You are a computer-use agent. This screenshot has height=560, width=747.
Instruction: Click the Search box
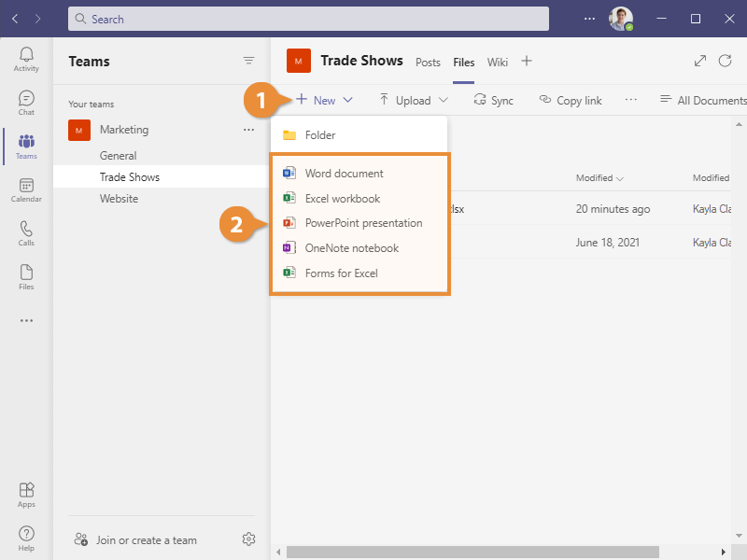coord(308,19)
